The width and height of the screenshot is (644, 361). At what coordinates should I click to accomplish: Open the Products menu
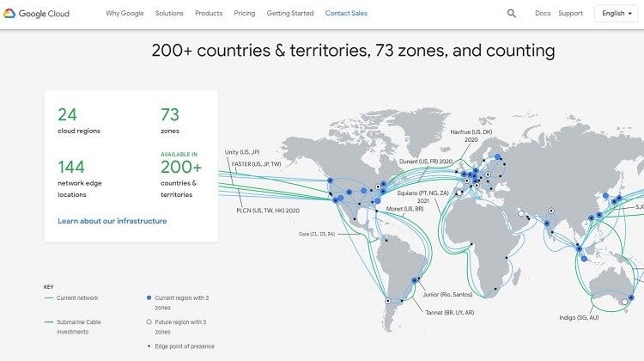coord(209,13)
